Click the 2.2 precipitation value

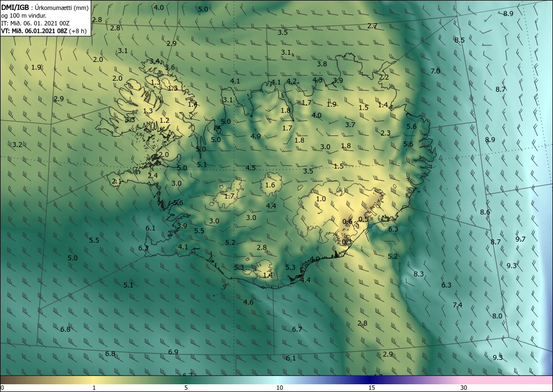click(x=384, y=77)
